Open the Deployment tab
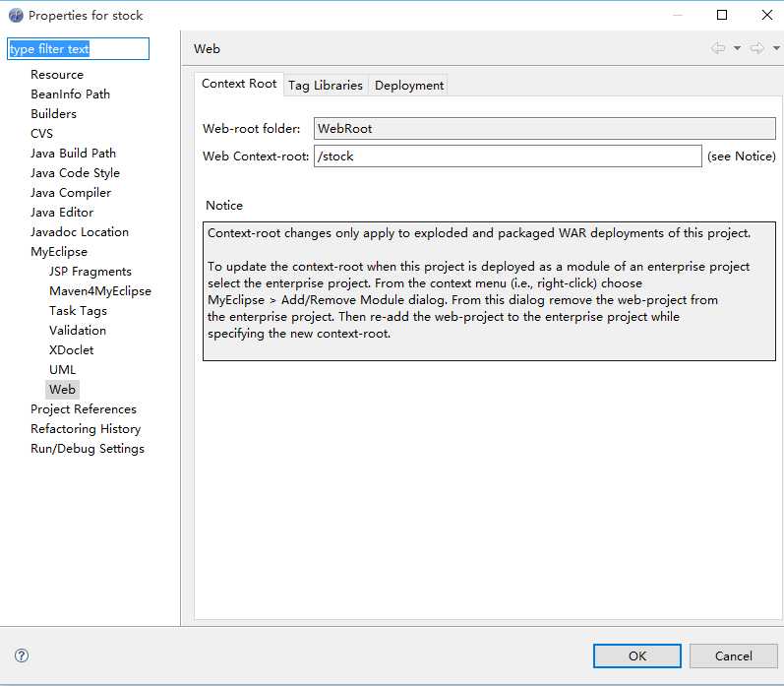Viewport: 784px width, 686px height. 409,86
